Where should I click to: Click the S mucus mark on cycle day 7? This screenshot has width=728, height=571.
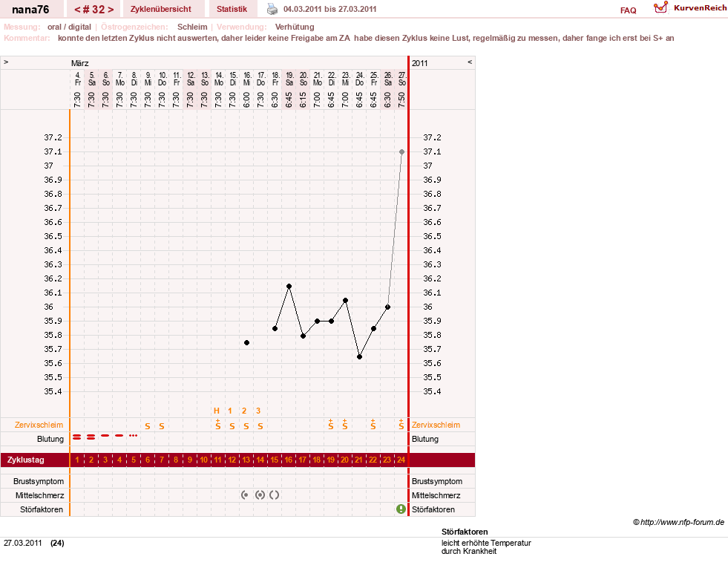[162, 426]
